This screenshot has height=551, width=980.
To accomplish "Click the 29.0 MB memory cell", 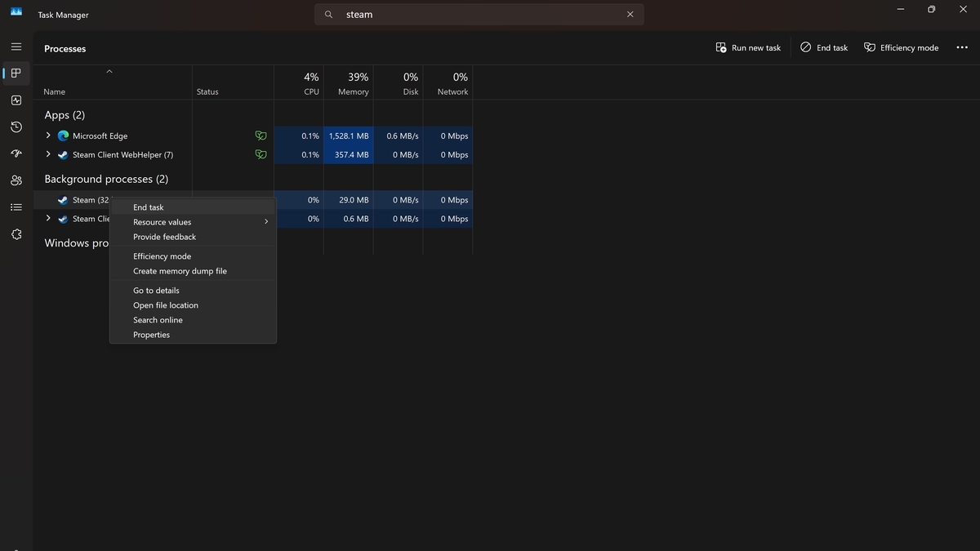I will [x=349, y=200].
